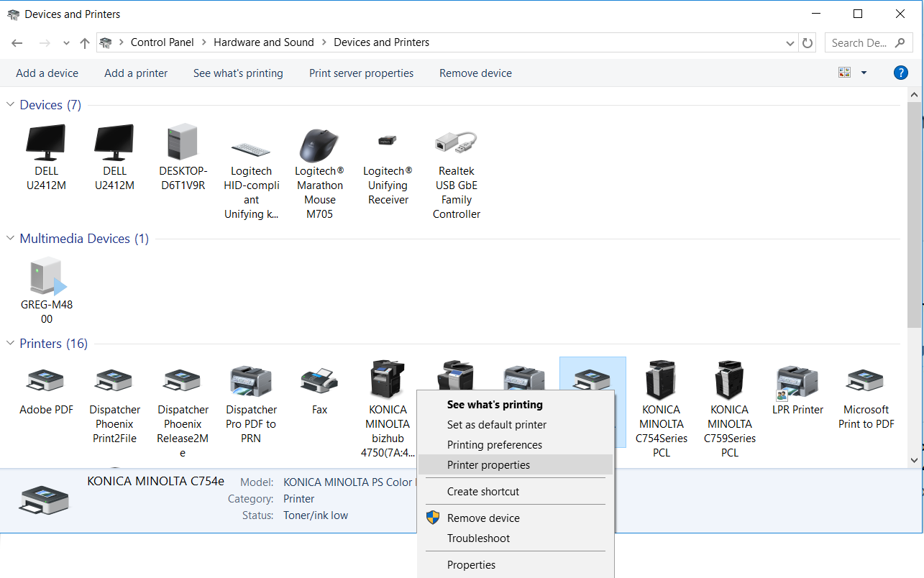Click Hardware and Sound breadcrumb link

tap(264, 42)
